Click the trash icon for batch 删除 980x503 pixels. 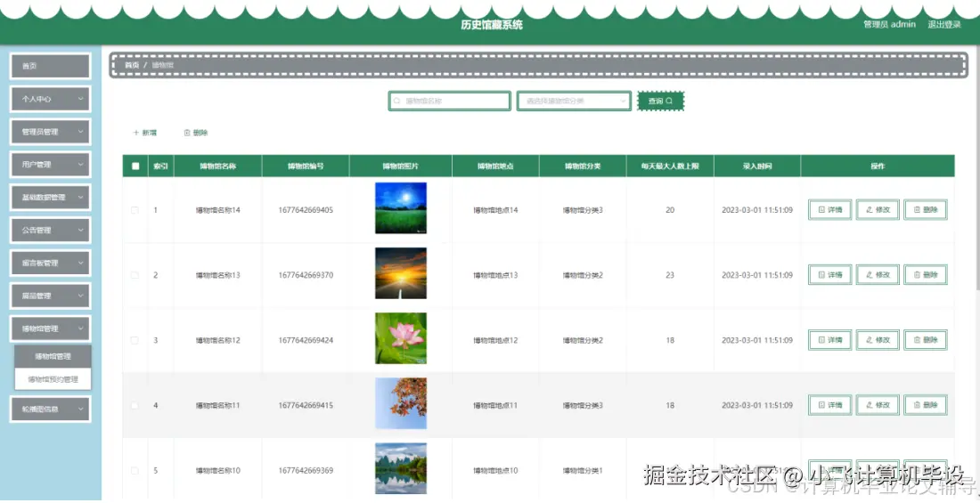(x=187, y=133)
